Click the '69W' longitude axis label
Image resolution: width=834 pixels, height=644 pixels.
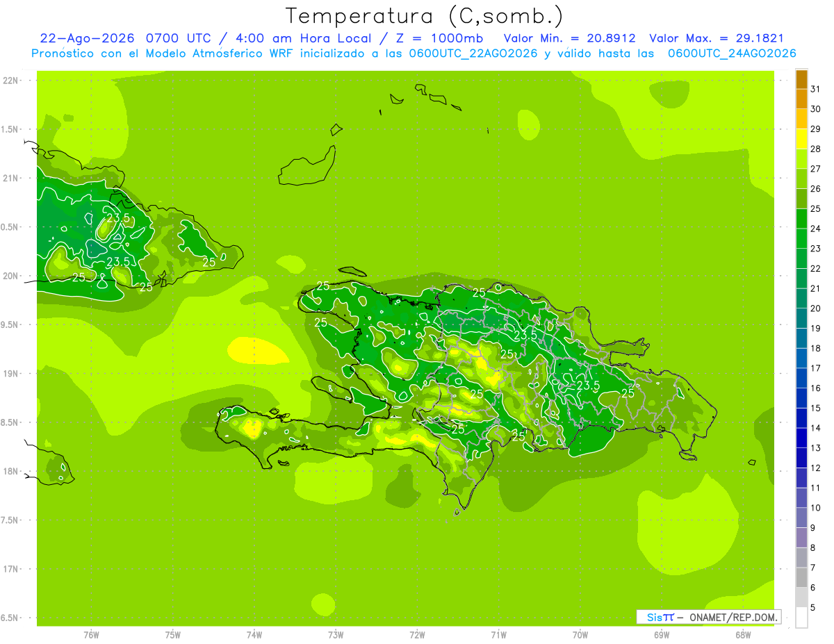662,635
